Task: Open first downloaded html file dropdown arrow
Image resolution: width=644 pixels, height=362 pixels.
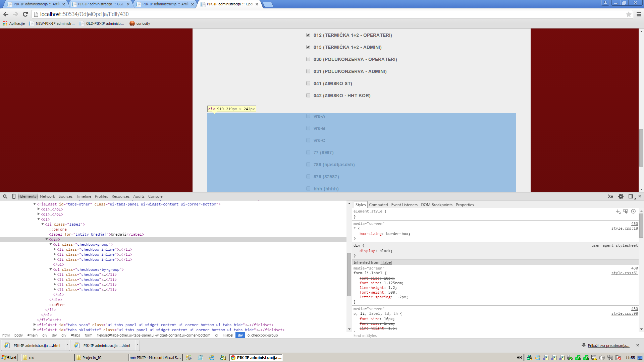Action: pos(67,345)
